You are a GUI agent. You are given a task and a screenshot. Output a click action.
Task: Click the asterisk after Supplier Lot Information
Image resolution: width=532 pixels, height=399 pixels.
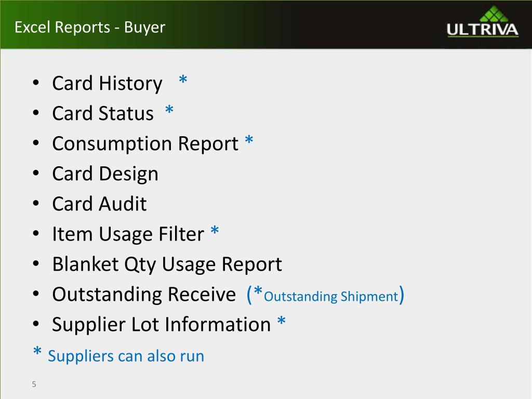coord(281,321)
